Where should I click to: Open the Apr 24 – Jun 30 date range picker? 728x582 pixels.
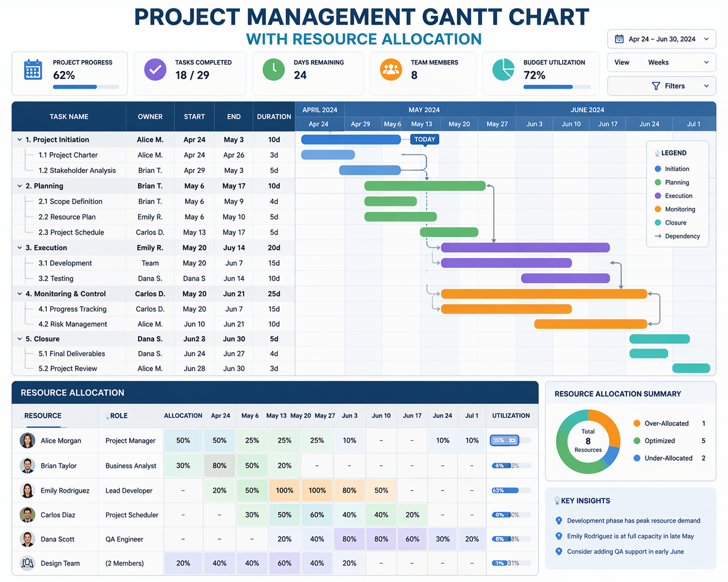coord(661,38)
